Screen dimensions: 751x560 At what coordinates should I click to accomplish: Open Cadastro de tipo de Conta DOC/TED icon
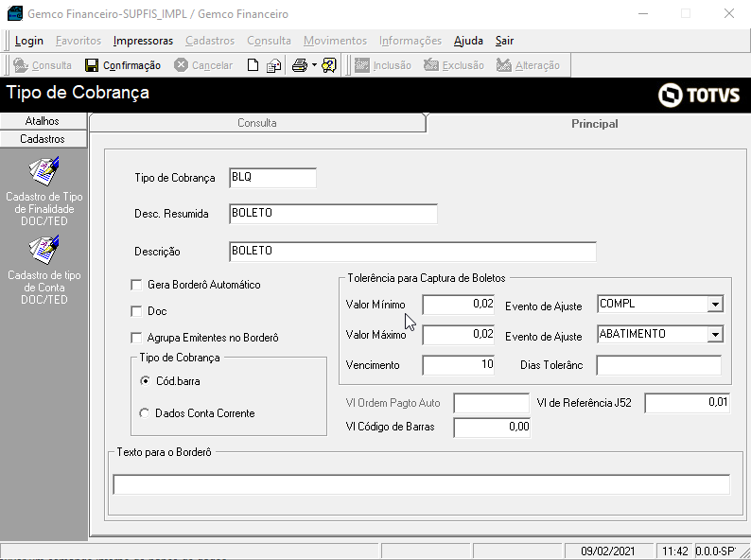(x=44, y=250)
